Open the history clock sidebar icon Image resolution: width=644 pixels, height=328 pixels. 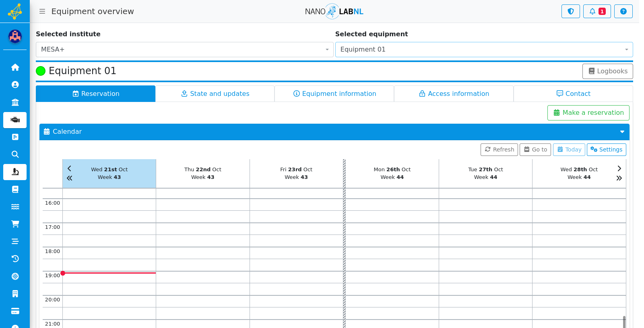(15, 259)
